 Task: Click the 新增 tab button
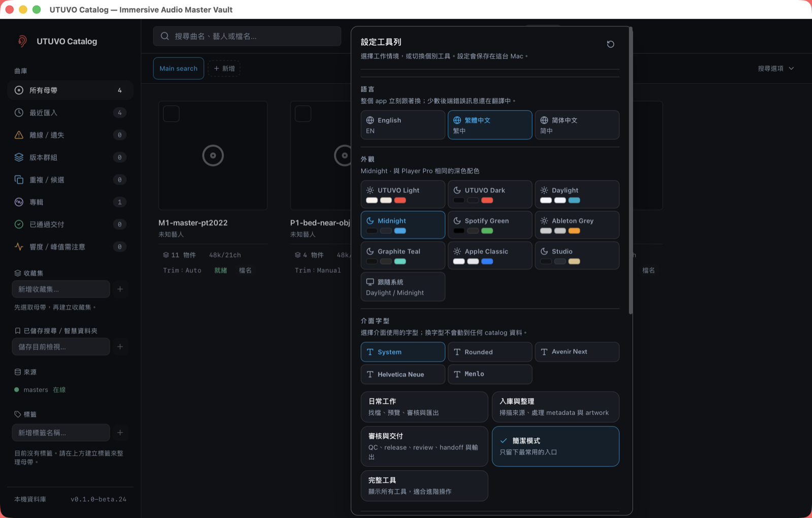pyautogui.click(x=224, y=69)
